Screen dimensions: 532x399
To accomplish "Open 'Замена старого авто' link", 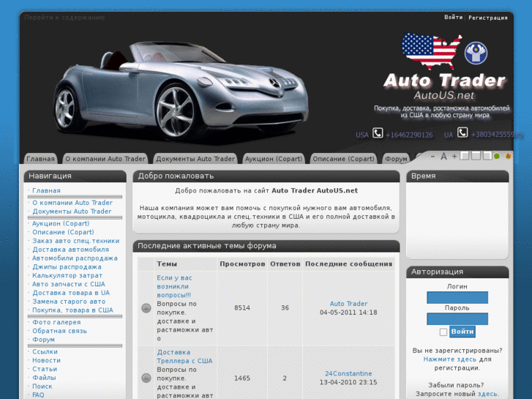I will [x=69, y=302].
